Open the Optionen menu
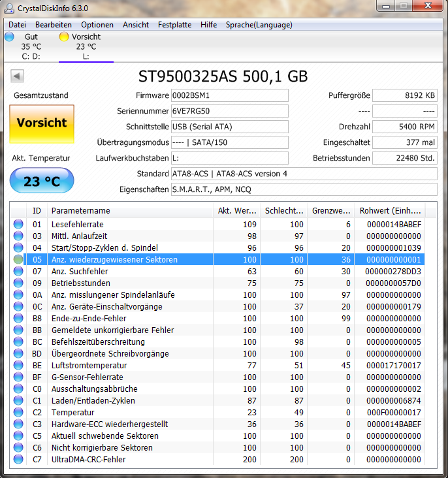This screenshot has height=478, width=448. coord(97,25)
